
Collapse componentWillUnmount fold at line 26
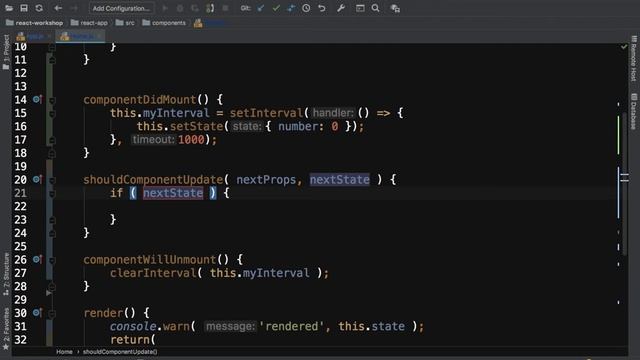click(52, 260)
